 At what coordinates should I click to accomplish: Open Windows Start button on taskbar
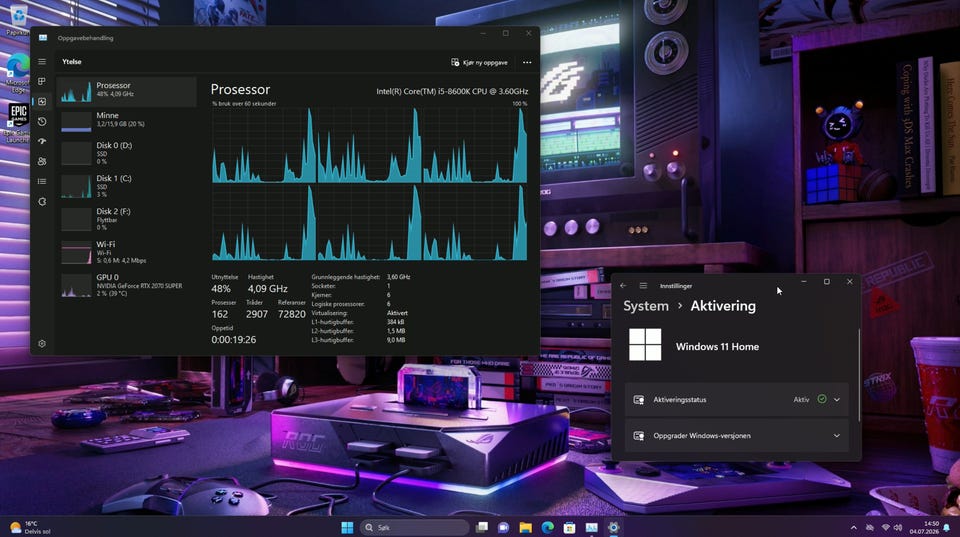(347, 527)
